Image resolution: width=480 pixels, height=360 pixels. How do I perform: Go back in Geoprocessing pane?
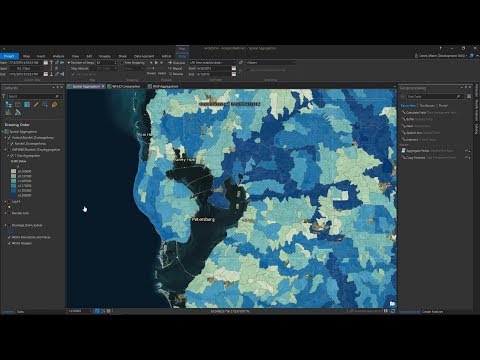(x=403, y=96)
